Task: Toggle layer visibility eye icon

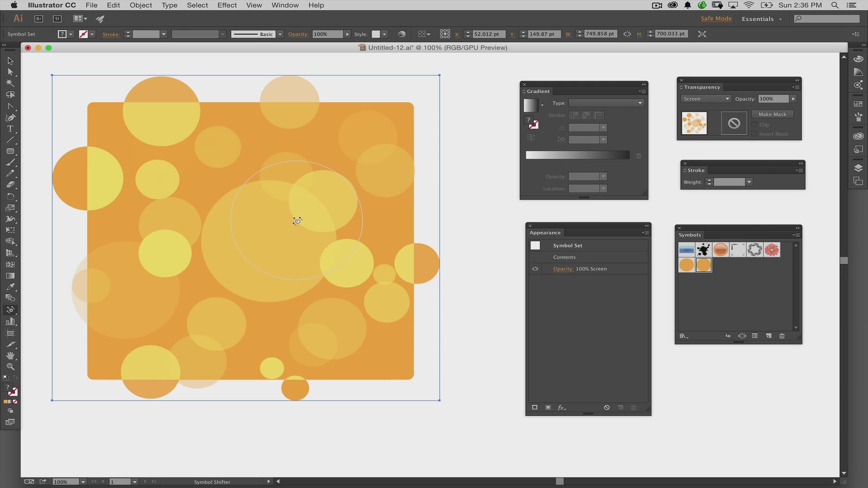Action: coord(535,269)
